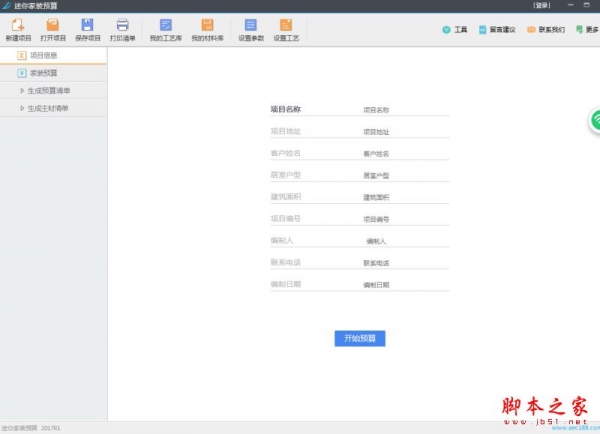
Task: Save the project with the 保存项目 icon
Action: [x=88, y=25]
